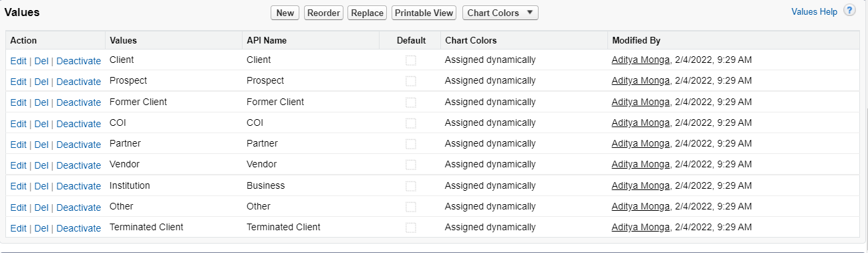Open Printable View
The height and width of the screenshot is (253, 868).
[x=424, y=13]
